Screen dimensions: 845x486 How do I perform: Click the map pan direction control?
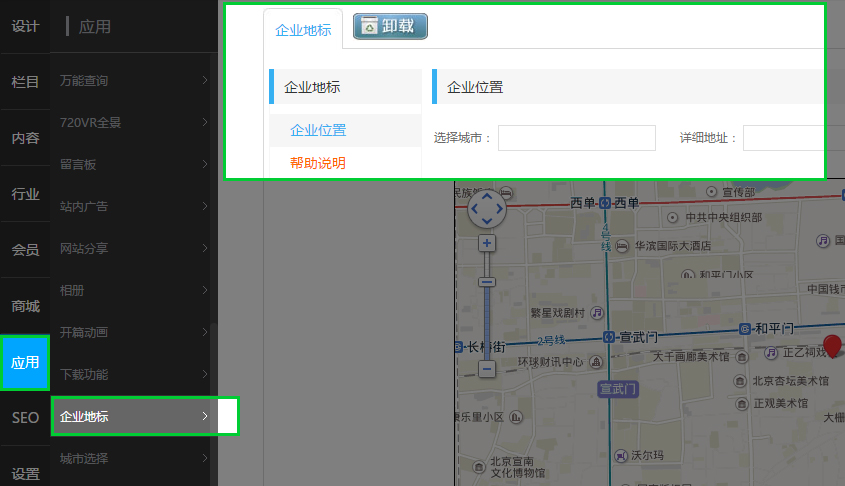(x=487, y=208)
